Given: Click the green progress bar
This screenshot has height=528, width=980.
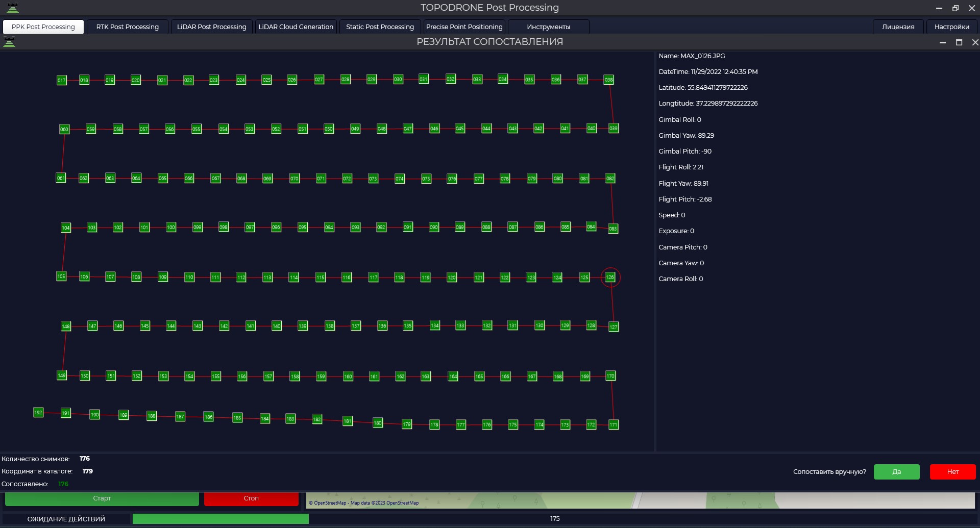Looking at the screenshot, I should tap(220, 519).
